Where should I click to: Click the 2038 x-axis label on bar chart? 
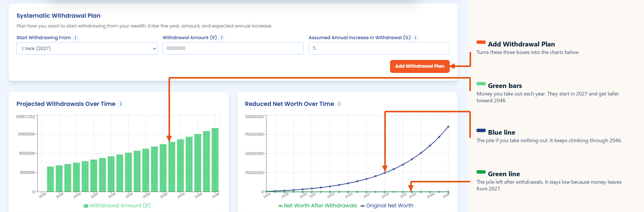click(x=146, y=195)
